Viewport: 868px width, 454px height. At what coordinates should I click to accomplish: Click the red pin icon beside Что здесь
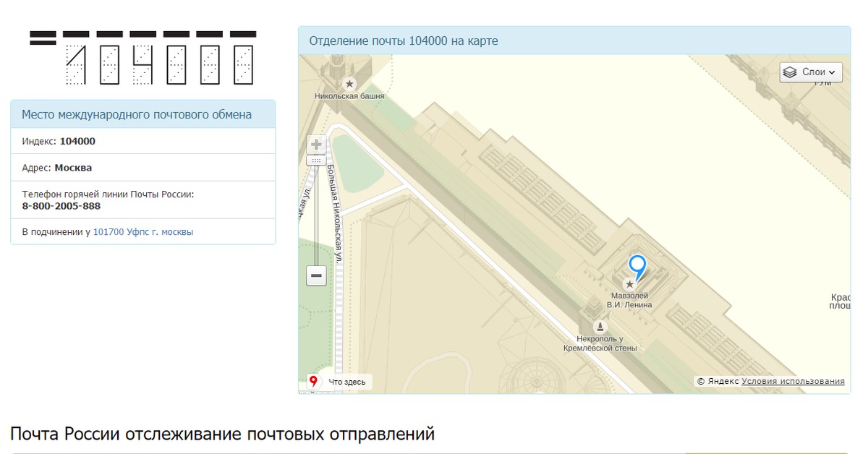click(x=314, y=381)
